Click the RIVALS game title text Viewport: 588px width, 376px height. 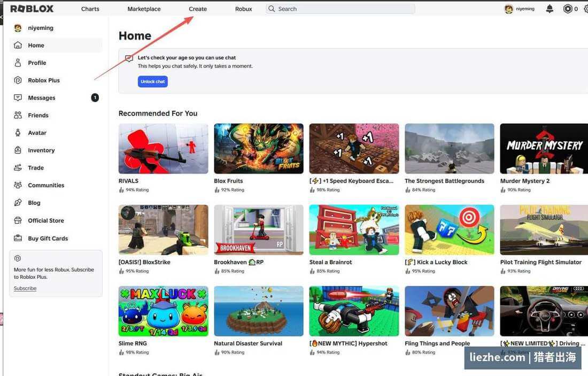(x=128, y=181)
